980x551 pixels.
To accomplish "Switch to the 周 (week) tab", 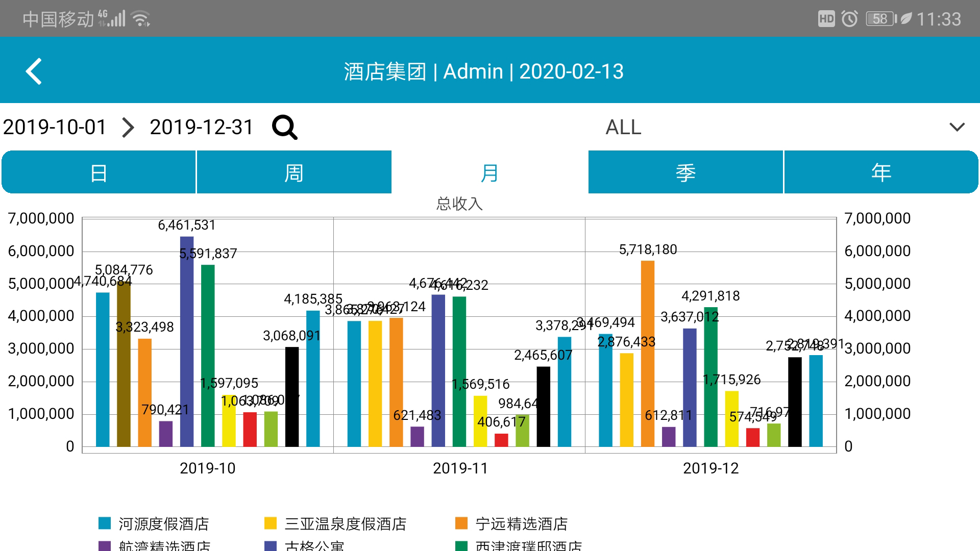I will coord(294,172).
